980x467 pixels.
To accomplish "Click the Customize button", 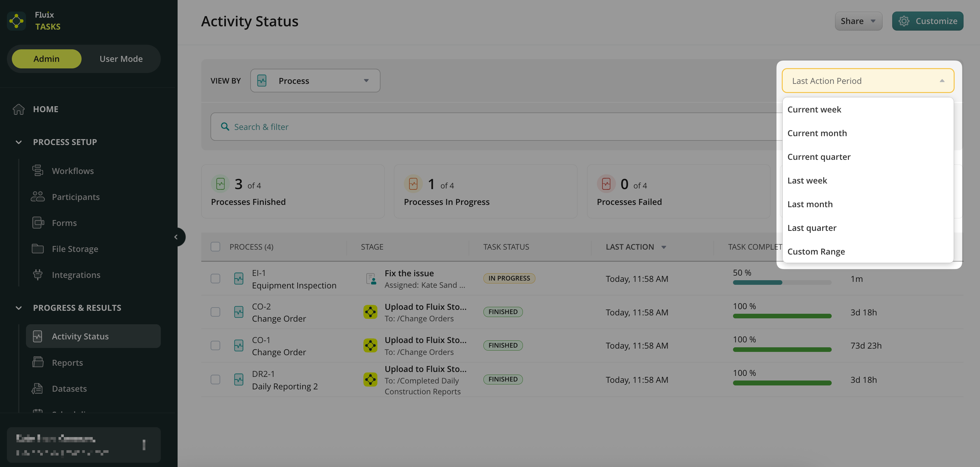I will (927, 21).
